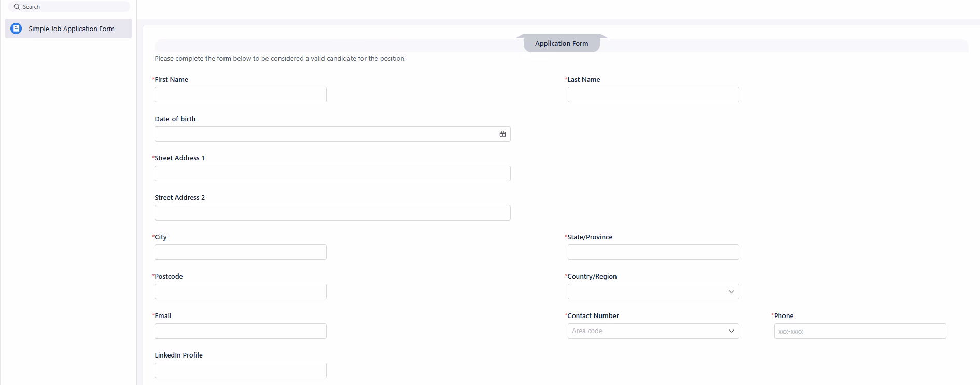Open the Date-of-birth calendar picker icon
This screenshot has width=980, height=385.
[502, 134]
